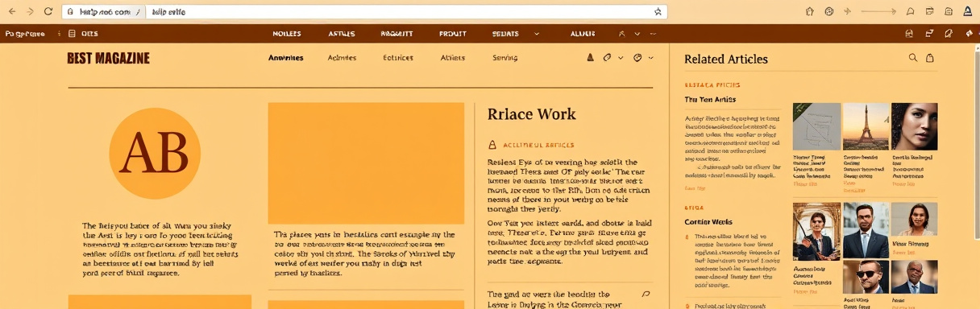Open the 'FROUIT' menu in the dark bar
Viewport: 980px width, 309px height.
453,34
